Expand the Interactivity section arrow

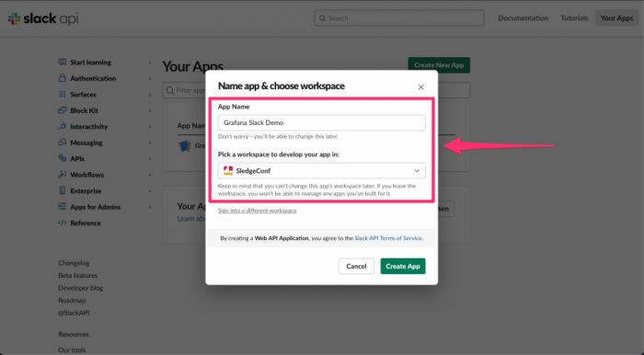click(x=150, y=127)
